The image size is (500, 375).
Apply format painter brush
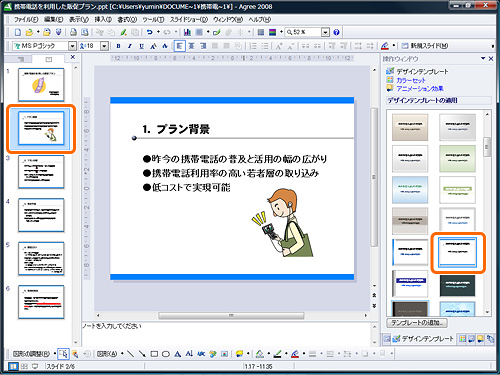point(123,32)
